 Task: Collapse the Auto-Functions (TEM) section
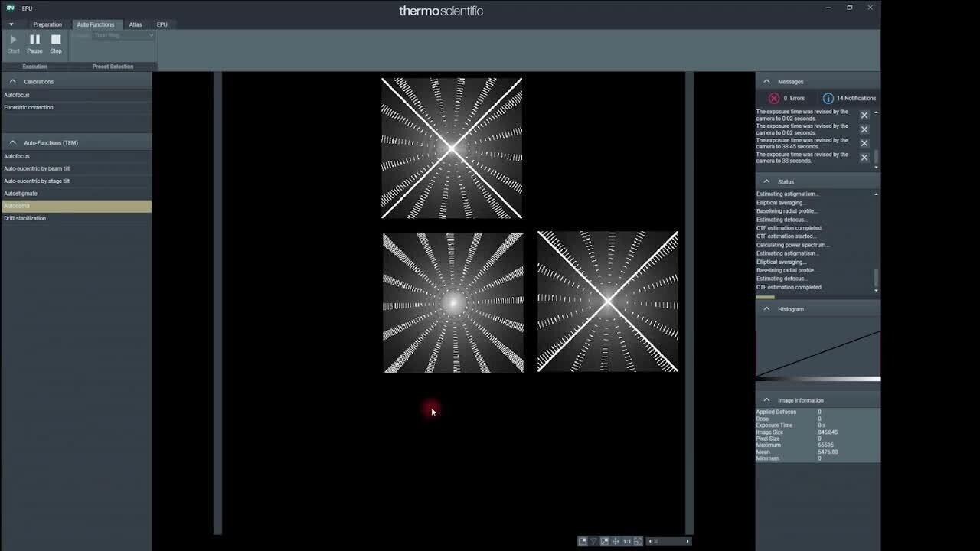pyautogui.click(x=12, y=142)
